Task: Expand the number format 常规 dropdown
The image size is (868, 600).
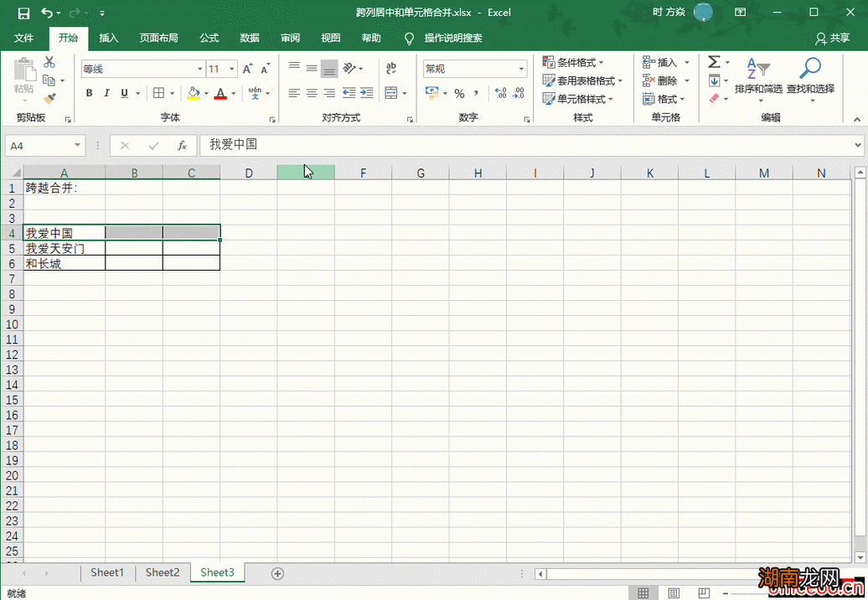Action: 521,69
